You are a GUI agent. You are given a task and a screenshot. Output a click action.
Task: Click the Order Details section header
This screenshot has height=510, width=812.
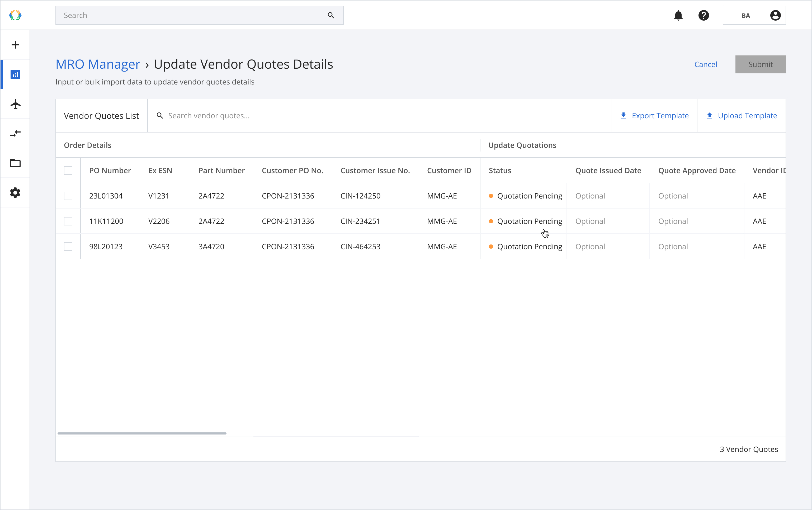87,145
